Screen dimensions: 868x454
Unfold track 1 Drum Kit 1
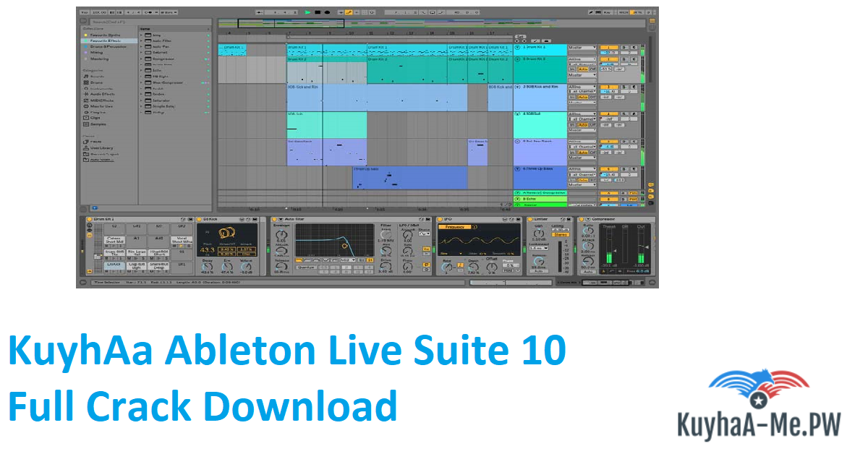(518, 47)
